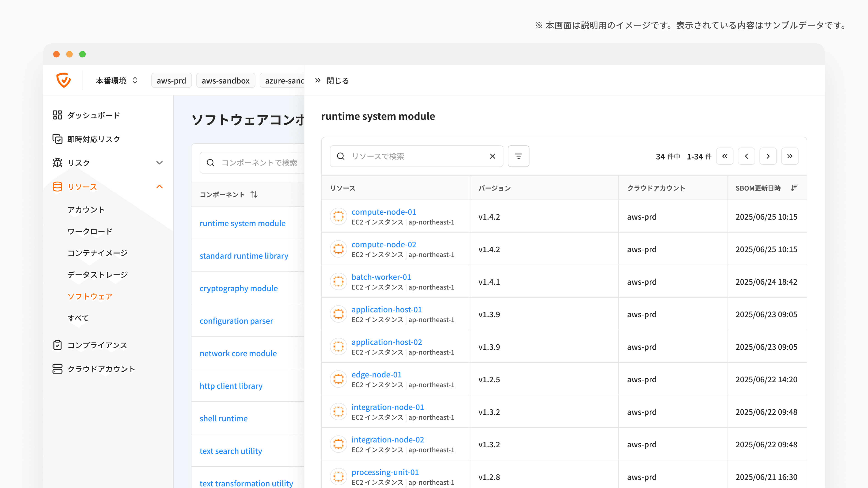This screenshot has width=868, height=488.
Task: Clear the resource search with X icon
Action: point(492,156)
